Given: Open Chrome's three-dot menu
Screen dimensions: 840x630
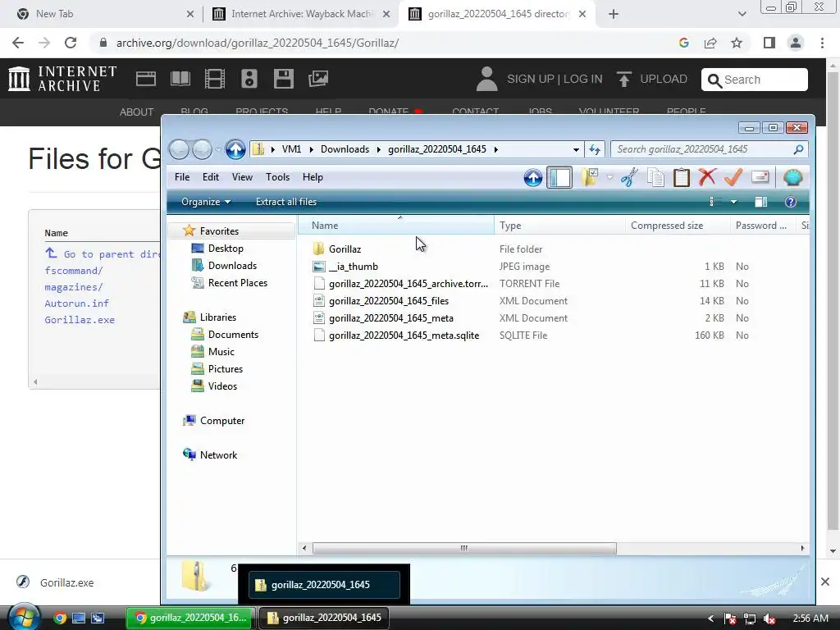Looking at the screenshot, I should [x=822, y=43].
